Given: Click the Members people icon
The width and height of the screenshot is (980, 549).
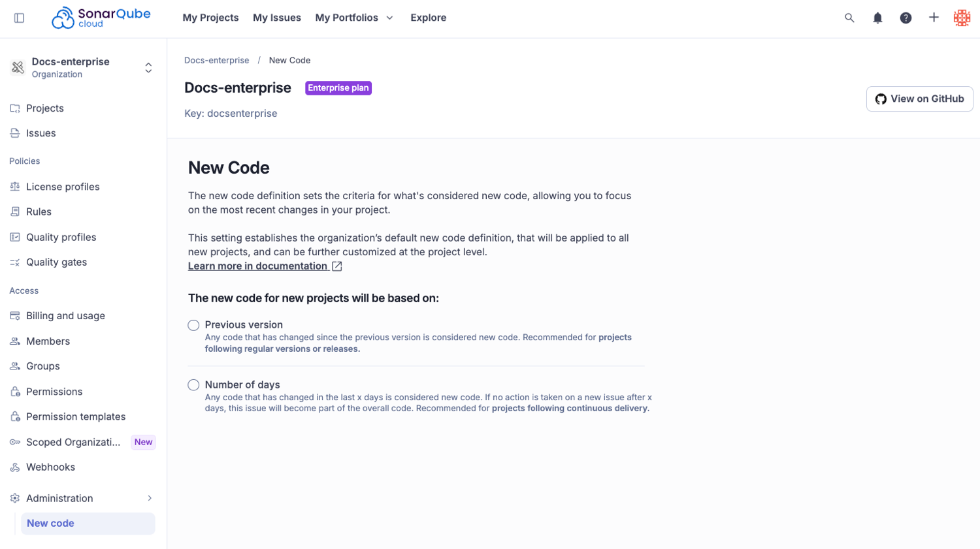Looking at the screenshot, I should 15,341.
